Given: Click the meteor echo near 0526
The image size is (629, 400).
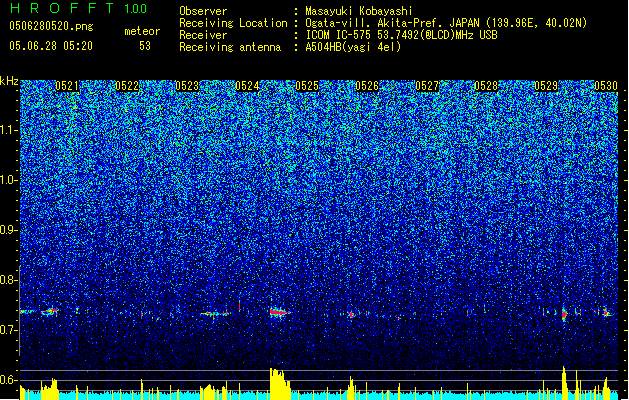Looking at the screenshot, I should [x=351, y=315].
